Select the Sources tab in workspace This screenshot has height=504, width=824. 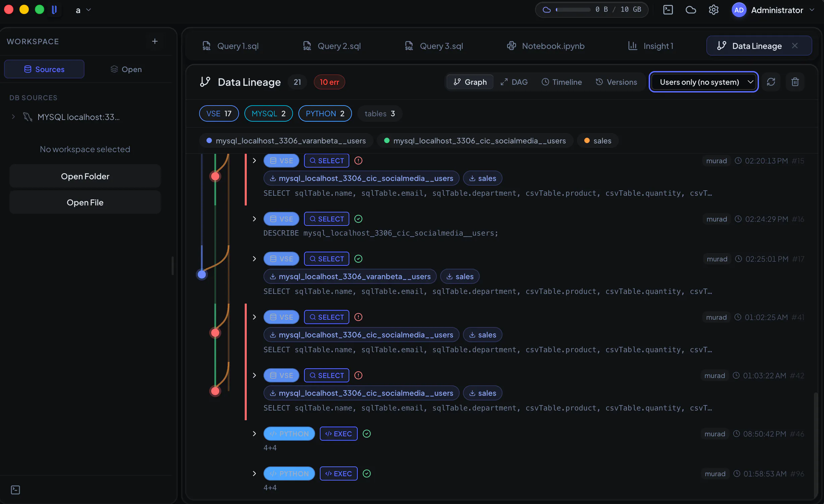pos(44,69)
